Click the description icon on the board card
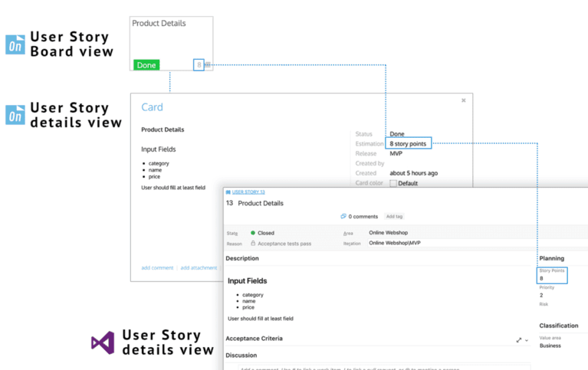Screen dimensions: 588x370 (x=208, y=65)
